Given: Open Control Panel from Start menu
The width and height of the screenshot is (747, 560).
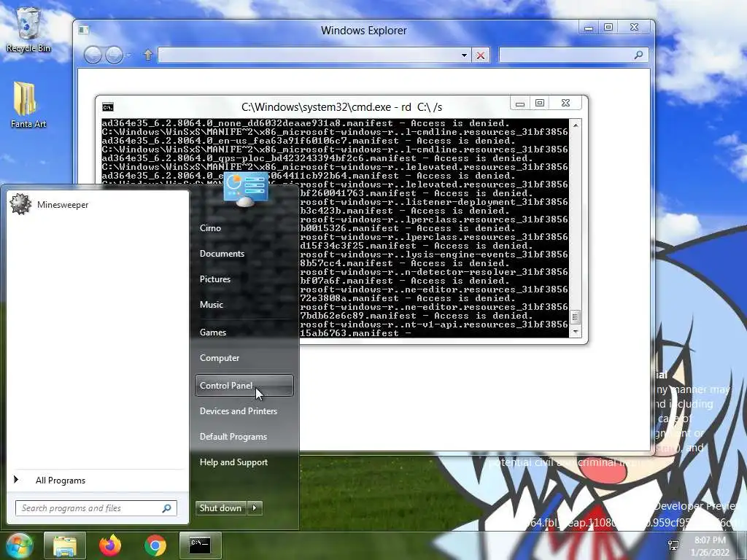Looking at the screenshot, I should tap(244, 386).
